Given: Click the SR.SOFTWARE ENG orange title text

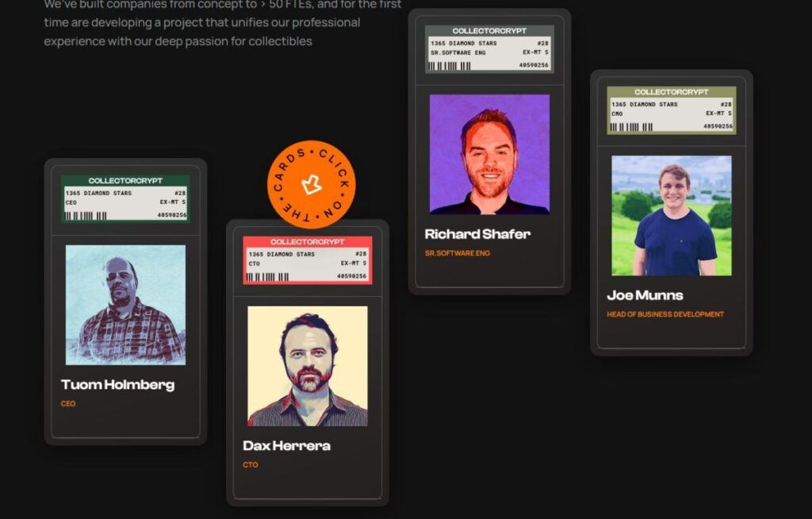Looking at the screenshot, I should (458, 253).
